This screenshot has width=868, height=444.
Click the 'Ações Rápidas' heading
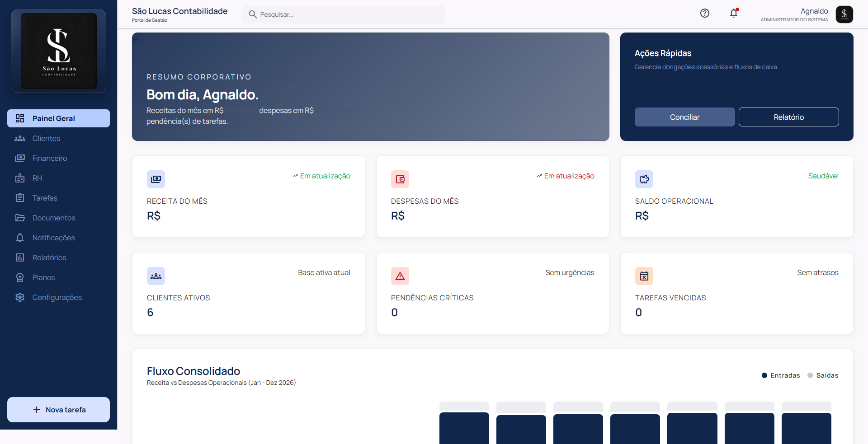pyautogui.click(x=663, y=53)
